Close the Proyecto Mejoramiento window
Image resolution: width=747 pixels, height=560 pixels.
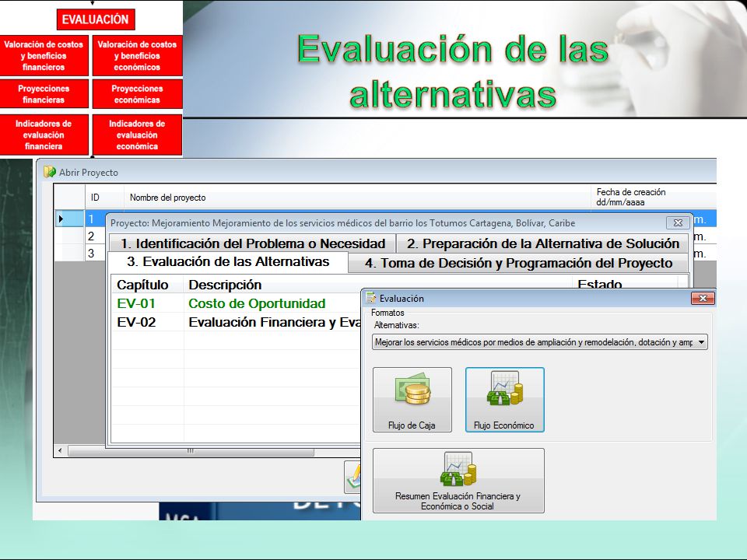click(678, 222)
